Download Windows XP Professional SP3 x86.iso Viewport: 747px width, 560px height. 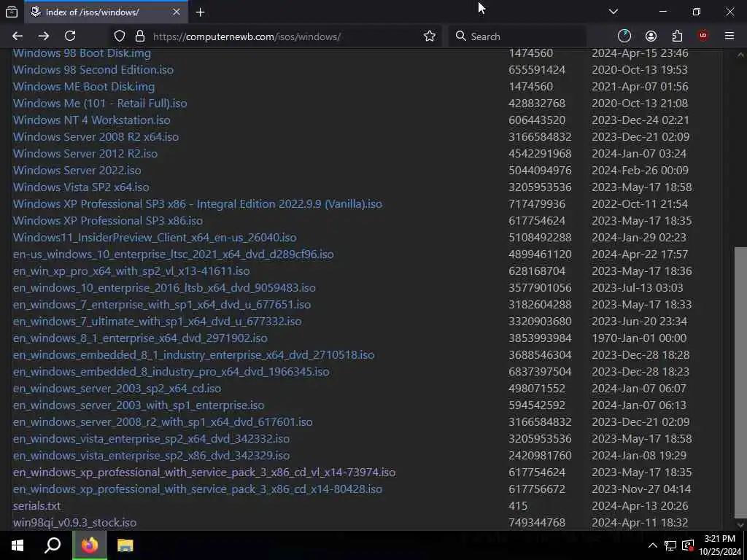(108, 221)
